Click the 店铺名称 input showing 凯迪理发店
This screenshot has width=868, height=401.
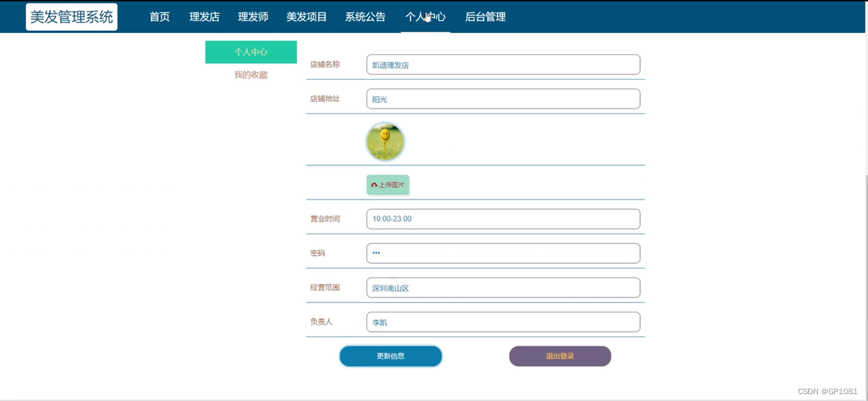[503, 64]
